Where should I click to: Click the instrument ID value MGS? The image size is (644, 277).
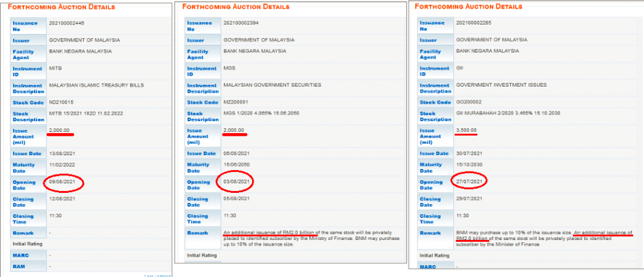[x=229, y=68]
